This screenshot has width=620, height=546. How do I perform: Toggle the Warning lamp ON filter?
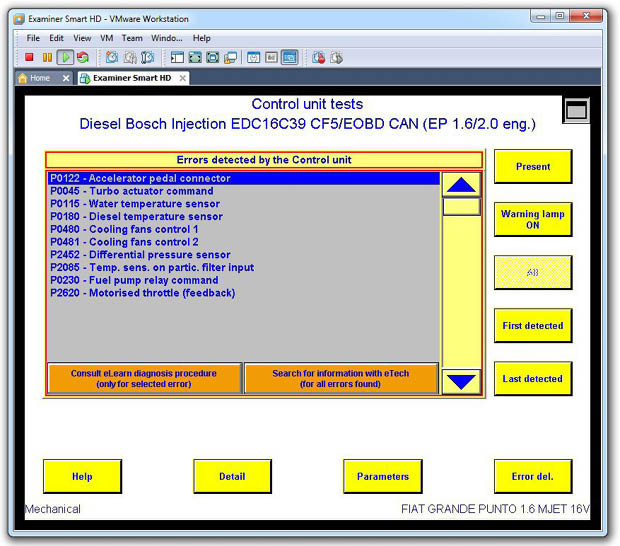[x=533, y=220]
